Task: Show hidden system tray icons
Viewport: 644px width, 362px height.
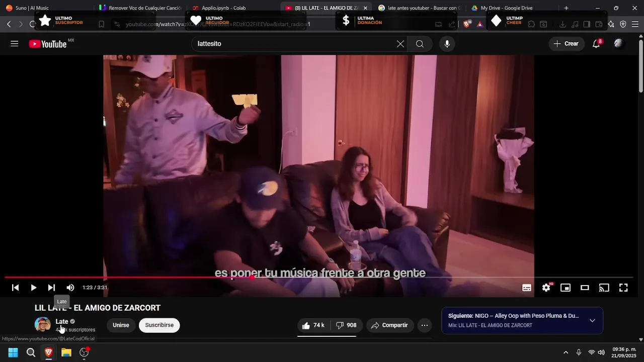Action: pos(566,352)
